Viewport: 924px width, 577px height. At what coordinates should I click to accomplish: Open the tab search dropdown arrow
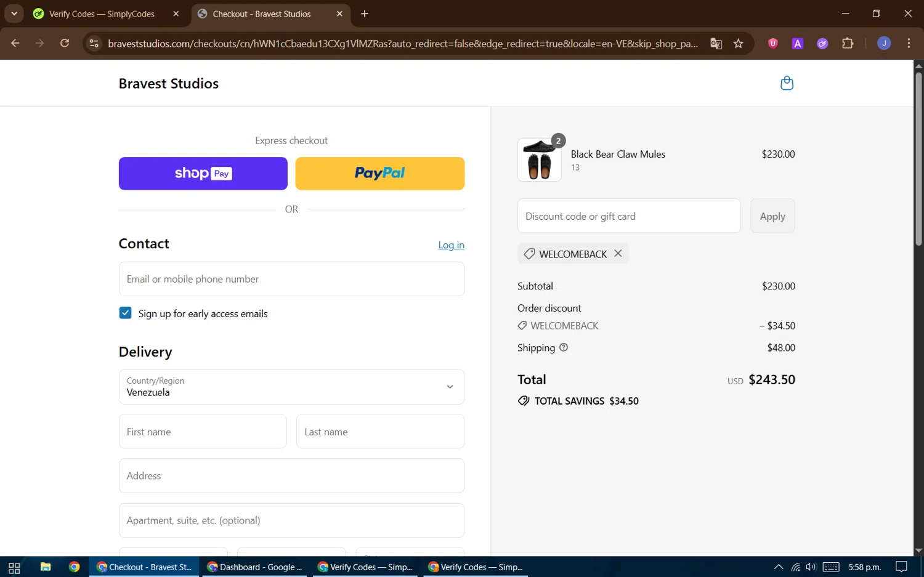point(14,14)
